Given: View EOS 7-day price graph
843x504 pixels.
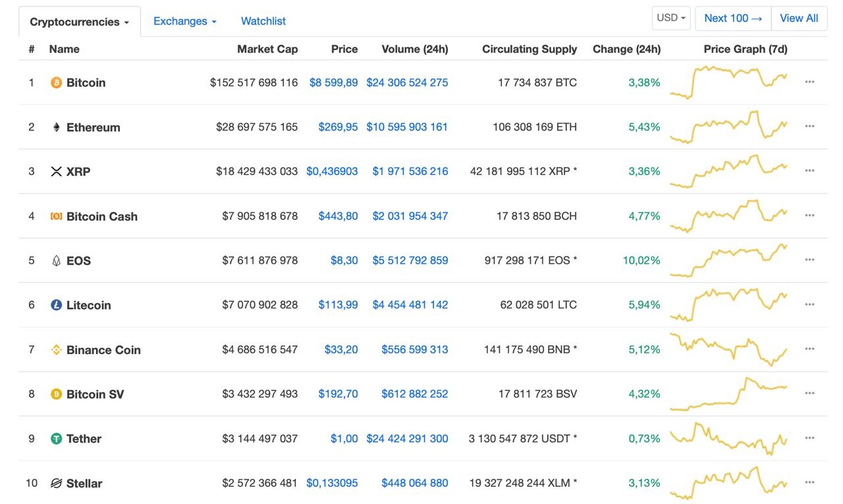Looking at the screenshot, I should point(728,261).
